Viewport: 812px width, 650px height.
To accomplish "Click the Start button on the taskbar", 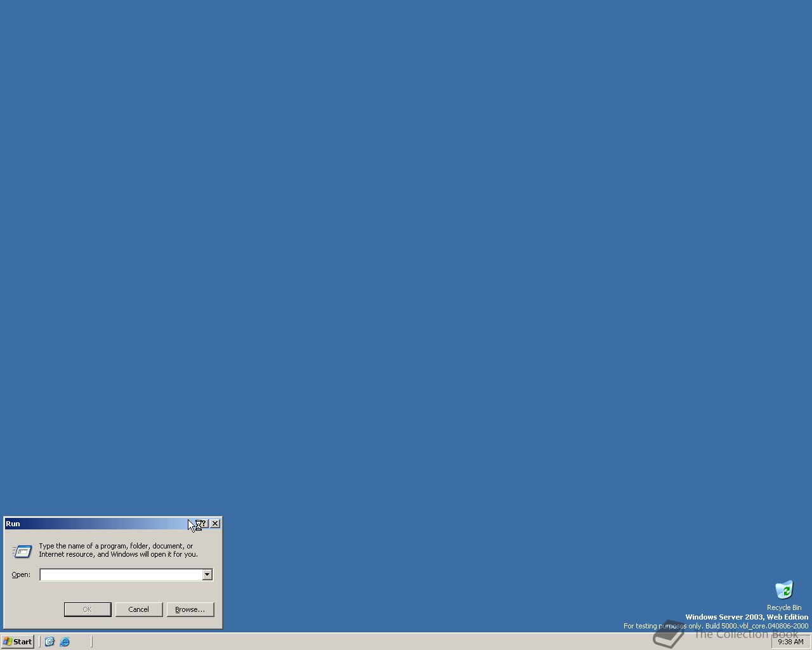I will pyautogui.click(x=18, y=642).
